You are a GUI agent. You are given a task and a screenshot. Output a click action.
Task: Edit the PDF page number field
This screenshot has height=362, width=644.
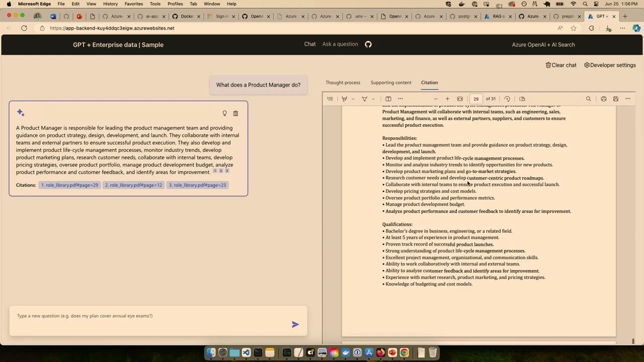pos(476,99)
